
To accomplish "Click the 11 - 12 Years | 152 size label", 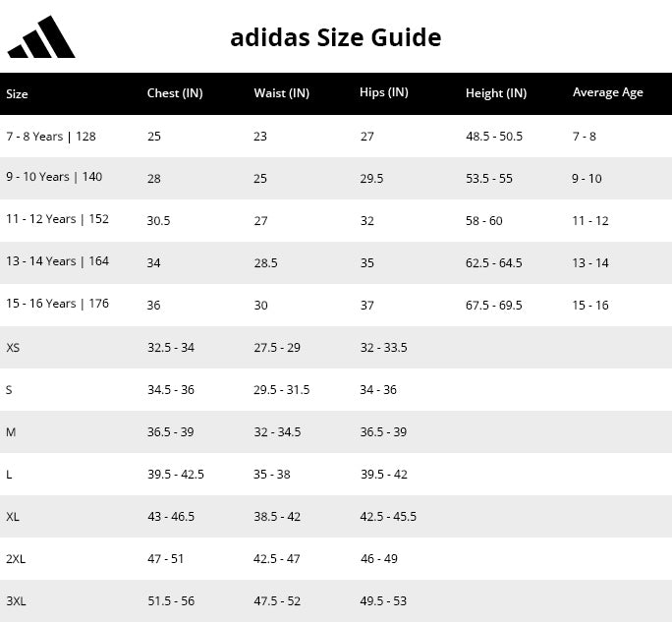I will [x=57, y=219].
